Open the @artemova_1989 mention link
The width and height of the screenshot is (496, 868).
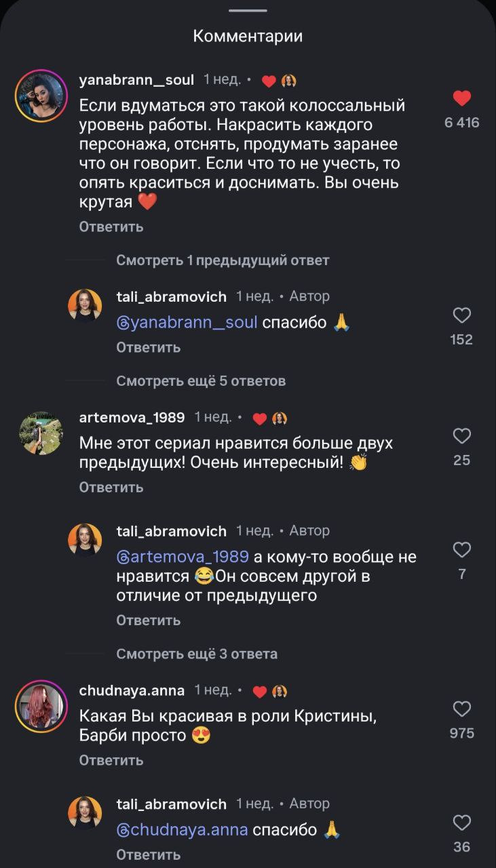coord(183,557)
